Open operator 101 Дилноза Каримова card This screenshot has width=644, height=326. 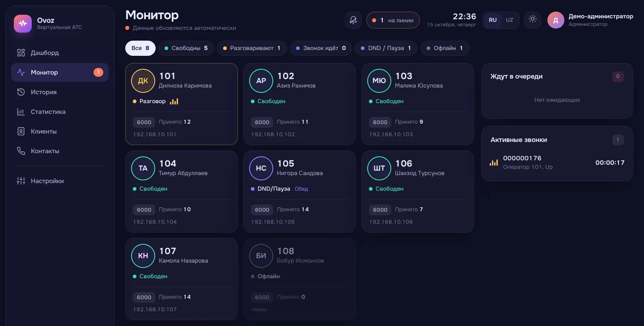click(182, 104)
